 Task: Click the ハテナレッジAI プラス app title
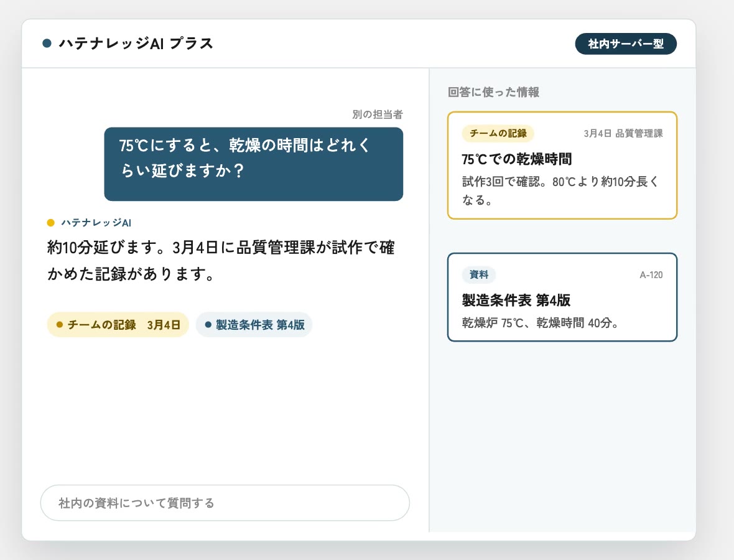pos(136,44)
